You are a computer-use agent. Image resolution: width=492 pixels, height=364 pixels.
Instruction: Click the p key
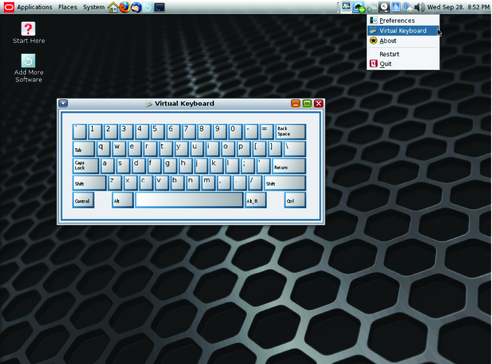coord(243,149)
